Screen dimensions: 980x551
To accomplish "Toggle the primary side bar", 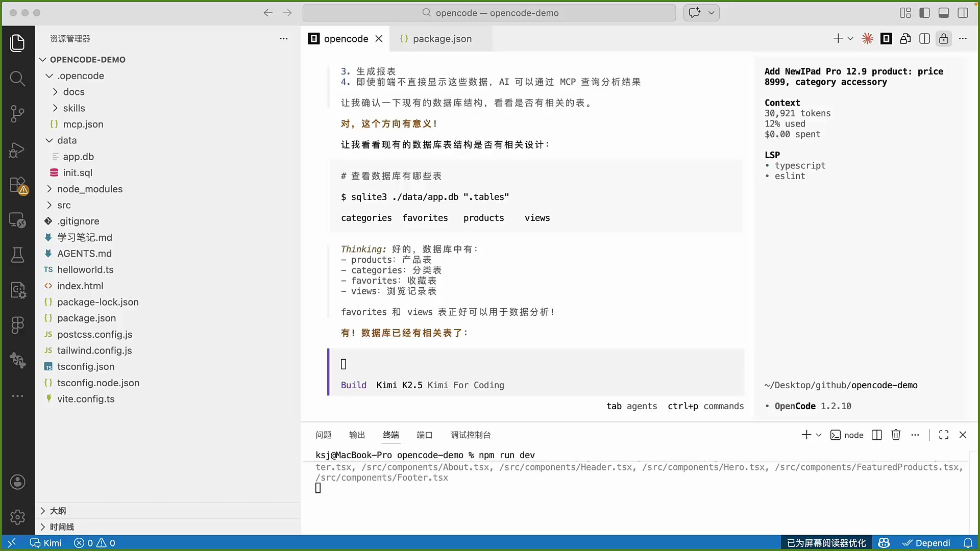I will pos(924,13).
